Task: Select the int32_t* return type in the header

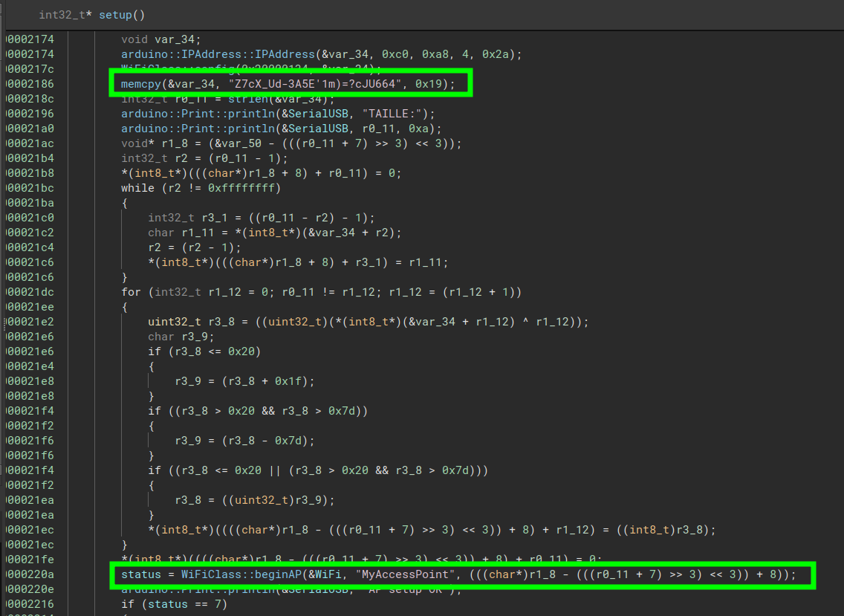Action: tap(65, 15)
